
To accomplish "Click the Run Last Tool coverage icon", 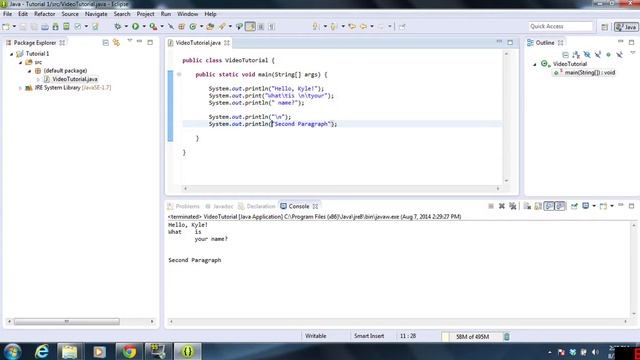I will 153,27.
